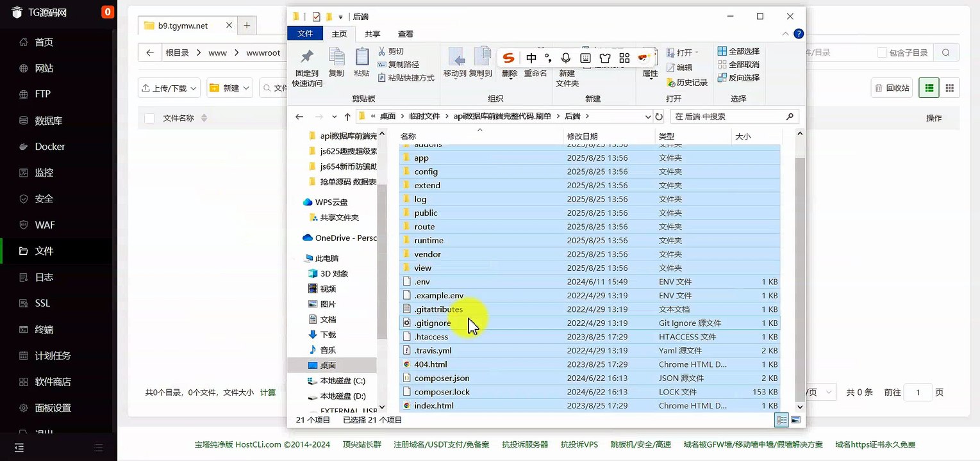The width and height of the screenshot is (980, 461).
Task: Add new tab with plus button
Action: coord(246,26)
